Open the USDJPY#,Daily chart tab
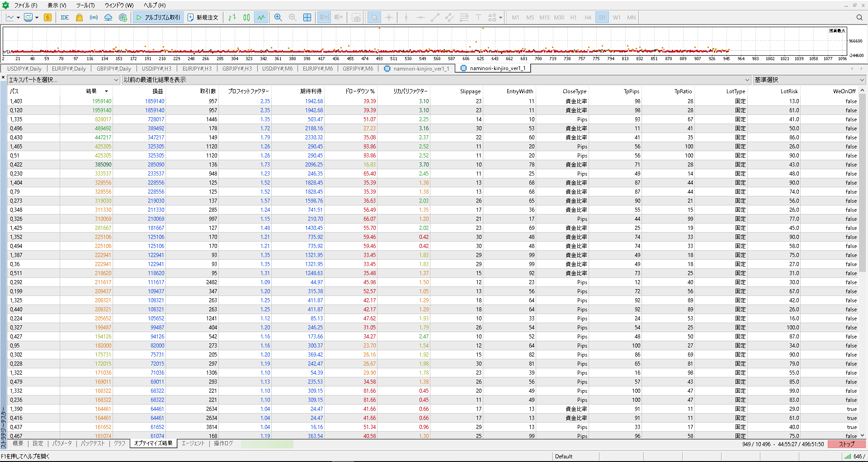This screenshot has height=462, width=868. click(x=24, y=69)
